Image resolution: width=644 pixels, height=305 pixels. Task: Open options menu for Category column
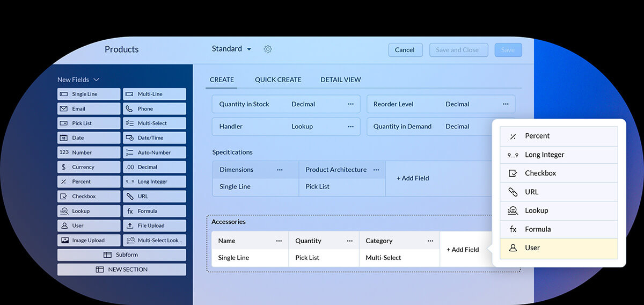click(431, 241)
